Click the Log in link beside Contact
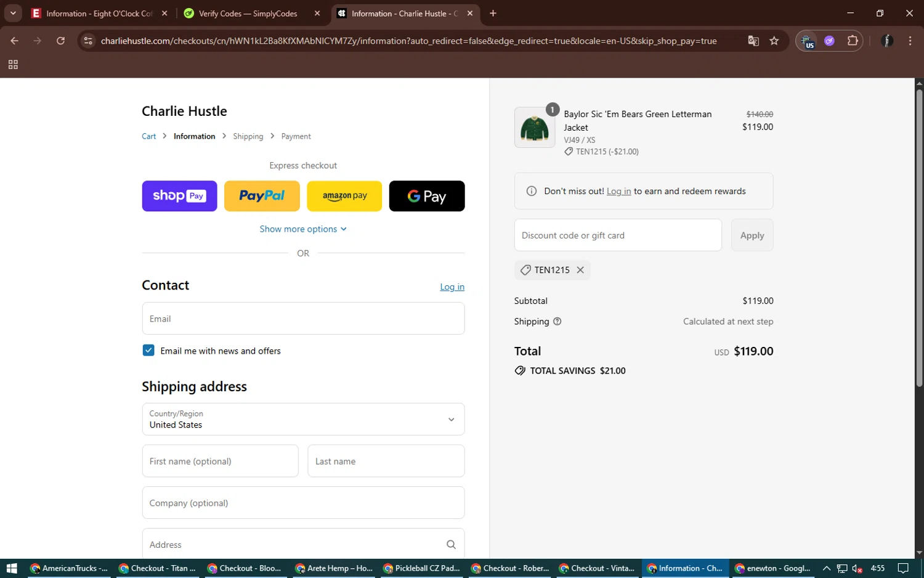Image resolution: width=924 pixels, height=578 pixels. (452, 287)
